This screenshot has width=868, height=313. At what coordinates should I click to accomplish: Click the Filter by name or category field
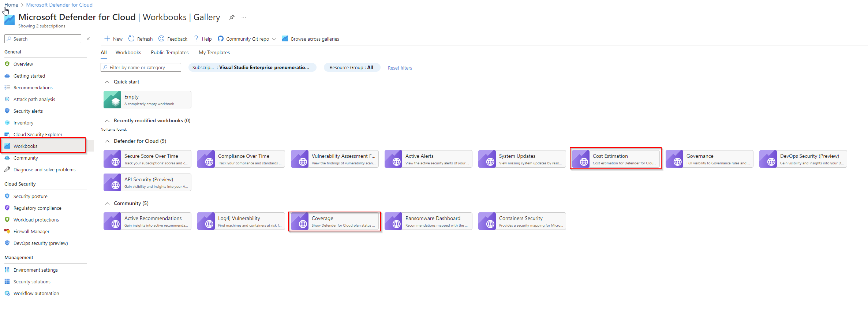(141, 68)
